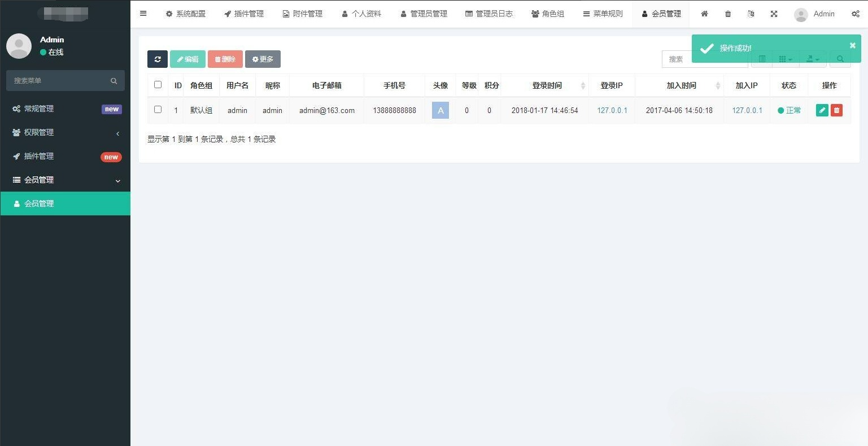Toggle fullscreen with the expand arrows icon

point(774,14)
